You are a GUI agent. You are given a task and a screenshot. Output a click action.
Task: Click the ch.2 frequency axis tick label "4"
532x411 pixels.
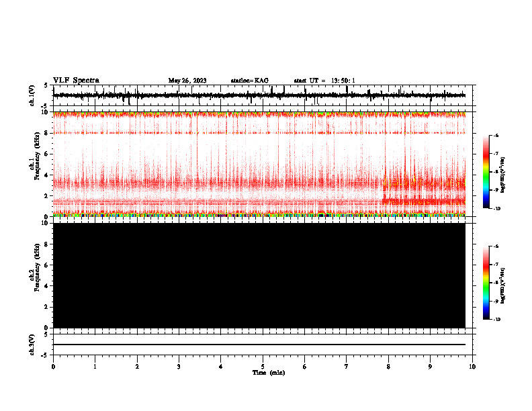[x=47, y=286]
